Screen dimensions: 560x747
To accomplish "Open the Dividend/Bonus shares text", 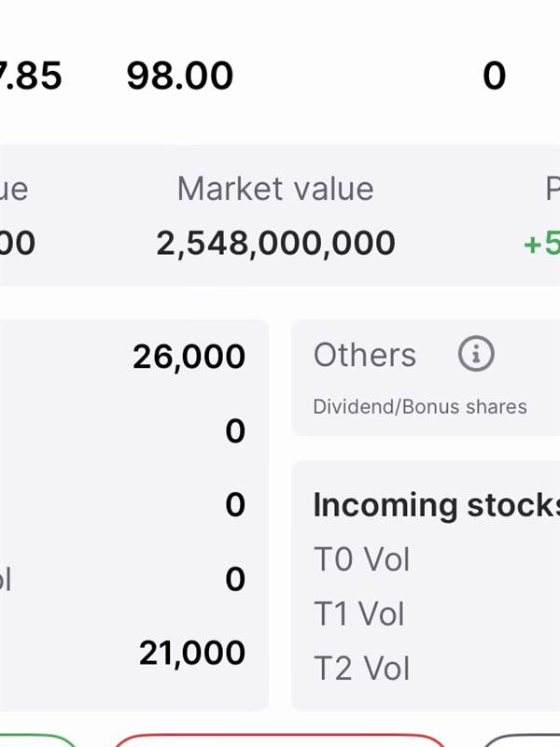I will 420,407.
